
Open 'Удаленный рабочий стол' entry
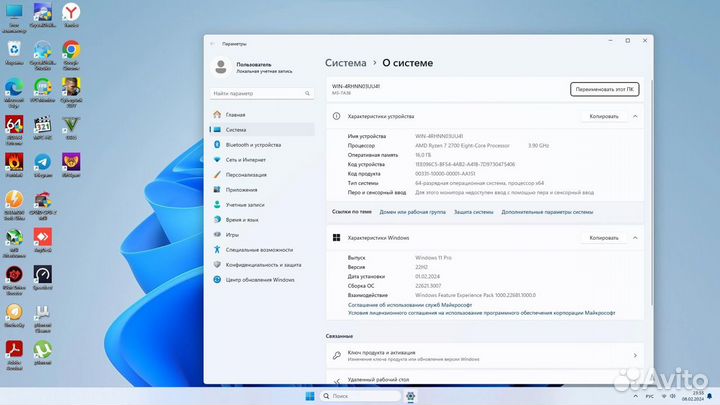coord(485,378)
